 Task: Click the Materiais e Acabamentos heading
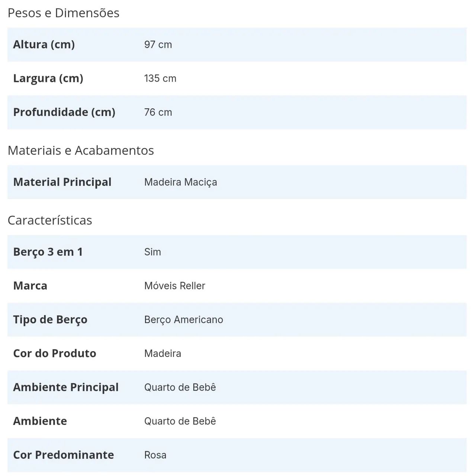pyautogui.click(x=81, y=151)
